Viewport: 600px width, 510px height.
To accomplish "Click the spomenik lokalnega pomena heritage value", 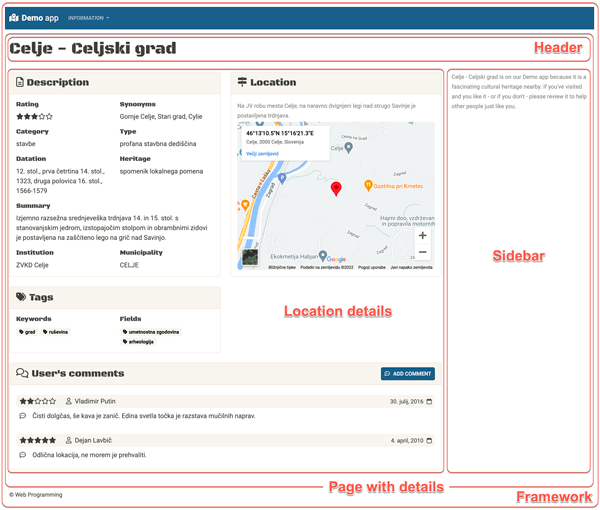I will point(161,171).
